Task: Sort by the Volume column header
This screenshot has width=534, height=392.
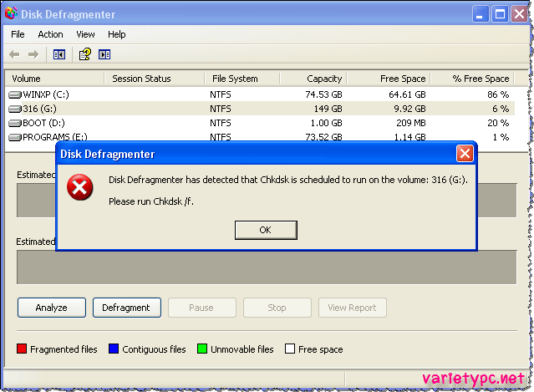Action: click(x=54, y=79)
